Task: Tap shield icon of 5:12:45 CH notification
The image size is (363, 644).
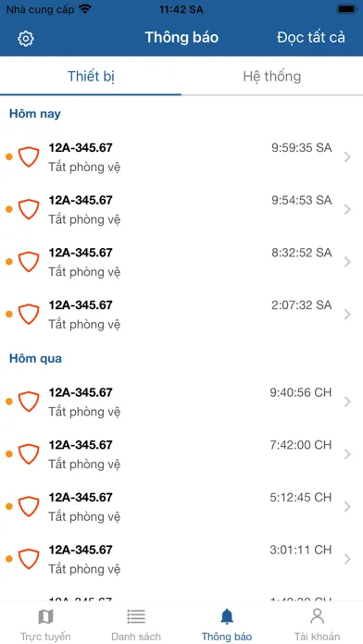Action: [x=29, y=506]
